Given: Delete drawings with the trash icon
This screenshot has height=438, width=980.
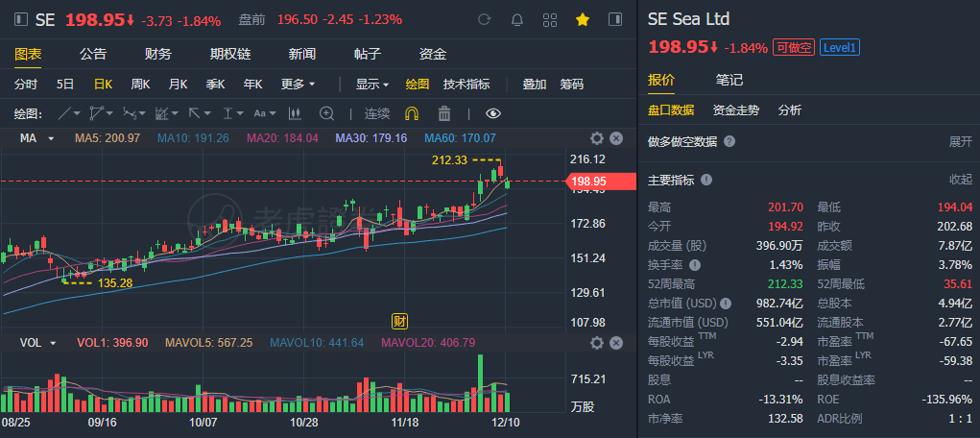Looking at the screenshot, I should click(444, 113).
